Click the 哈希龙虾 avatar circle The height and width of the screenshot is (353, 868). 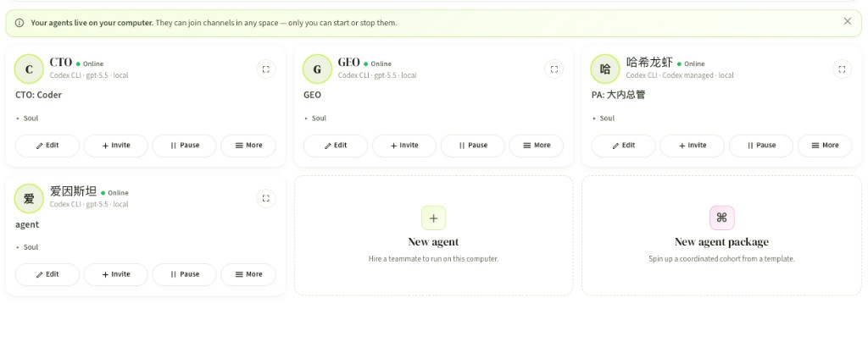[605, 69]
